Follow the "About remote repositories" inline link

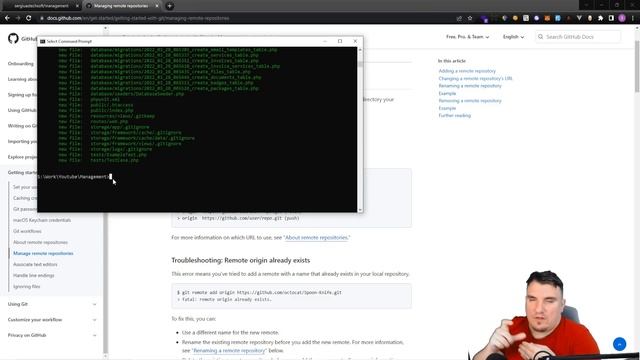[x=316, y=238]
